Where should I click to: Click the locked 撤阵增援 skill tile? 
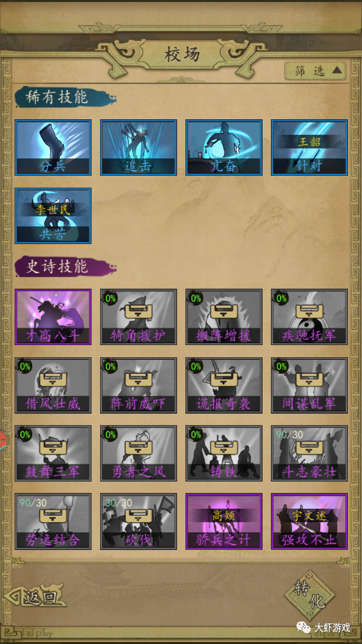pos(224,317)
